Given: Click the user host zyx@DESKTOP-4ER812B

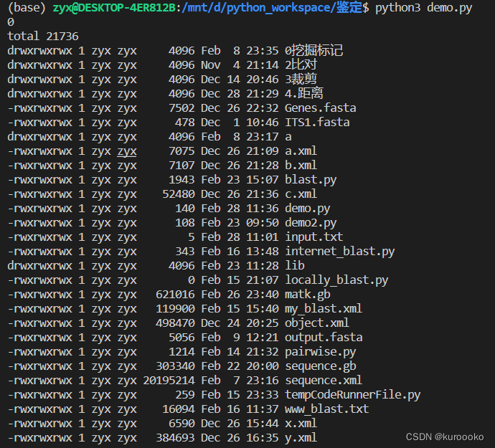Looking at the screenshot, I should tap(114, 8).
